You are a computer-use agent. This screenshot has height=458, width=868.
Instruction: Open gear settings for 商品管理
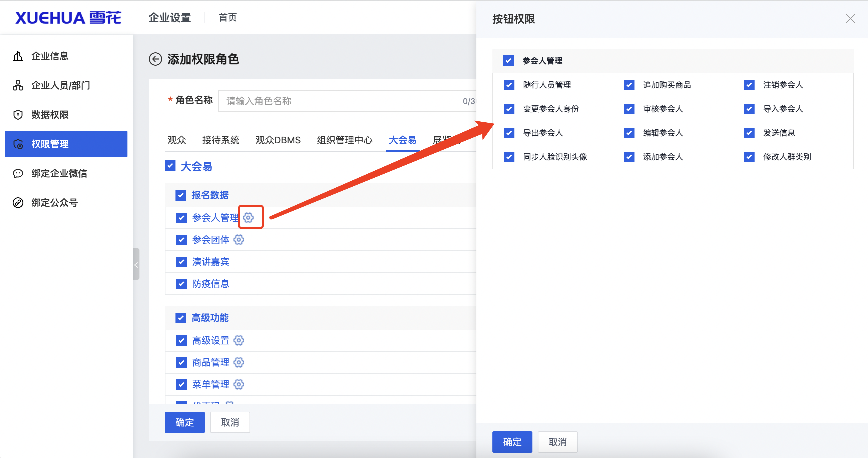tap(239, 362)
